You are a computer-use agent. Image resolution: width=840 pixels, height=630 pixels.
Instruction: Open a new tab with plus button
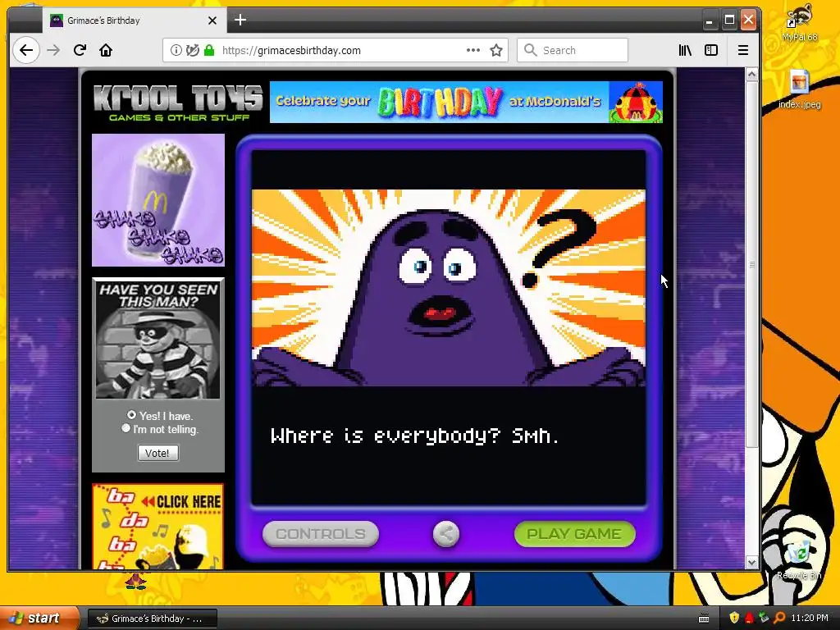[240, 20]
